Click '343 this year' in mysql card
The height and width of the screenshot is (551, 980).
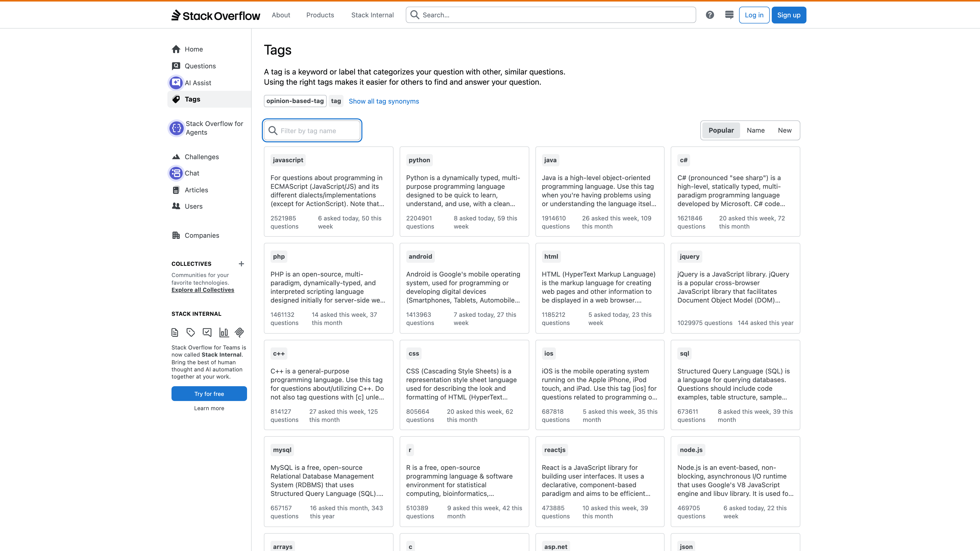pyautogui.click(x=346, y=512)
